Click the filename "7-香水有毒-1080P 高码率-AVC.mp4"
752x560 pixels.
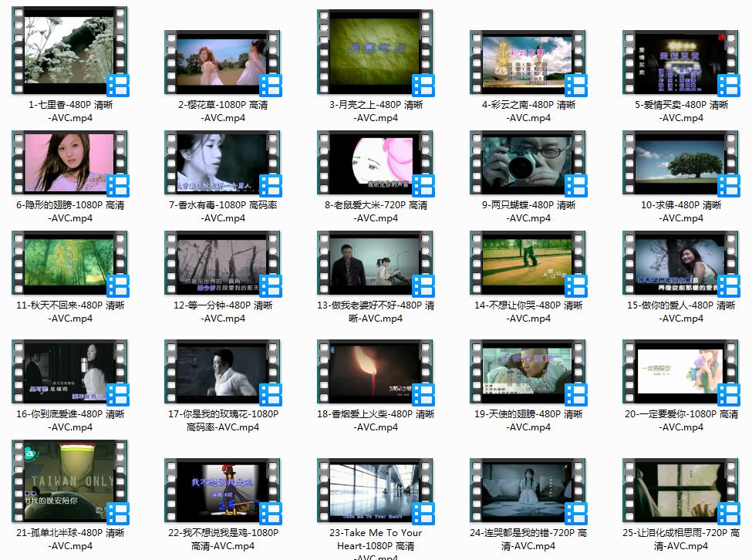223,211
